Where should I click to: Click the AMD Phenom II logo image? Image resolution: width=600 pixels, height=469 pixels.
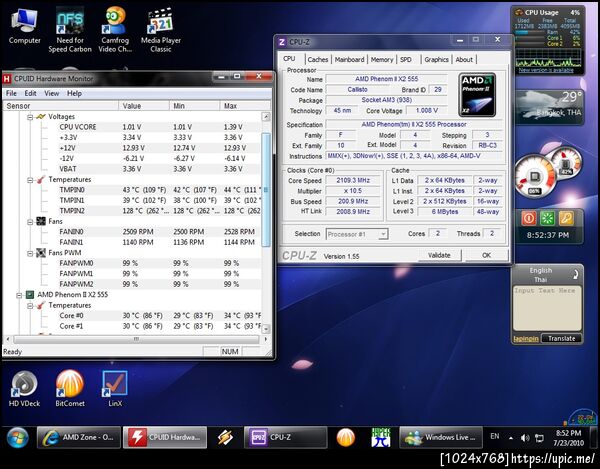[x=477, y=95]
